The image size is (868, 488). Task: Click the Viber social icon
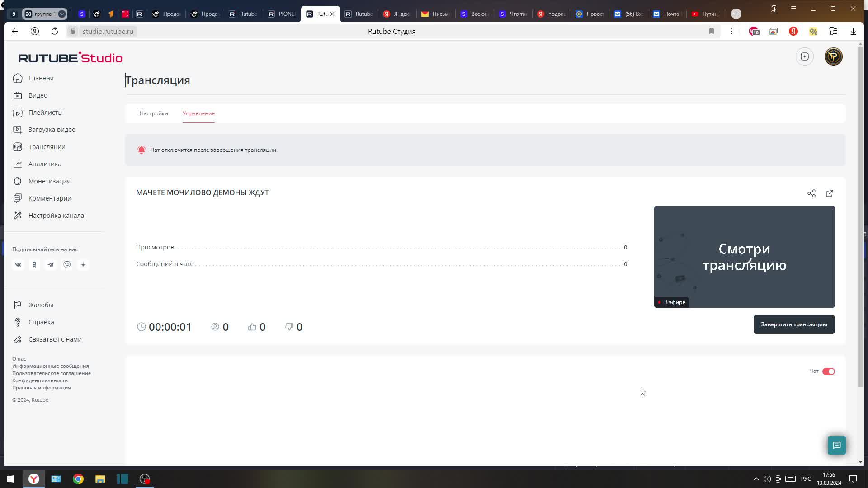[x=67, y=265]
